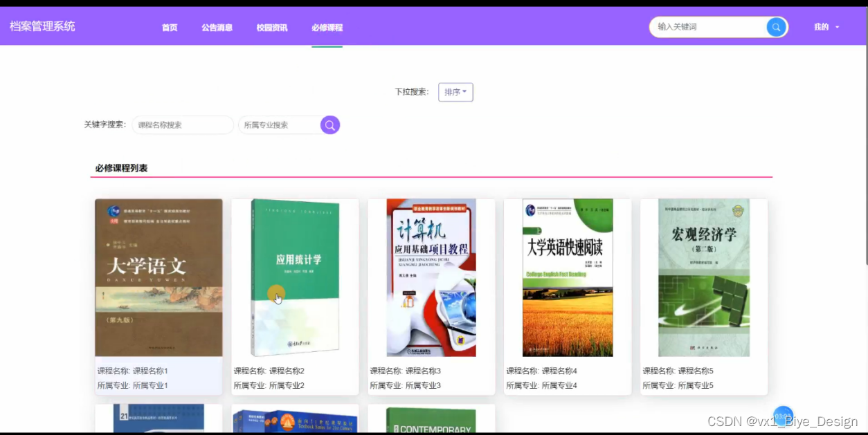Click the text 课程名称: 课程名称2
The image size is (868, 435).
pos(269,371)
